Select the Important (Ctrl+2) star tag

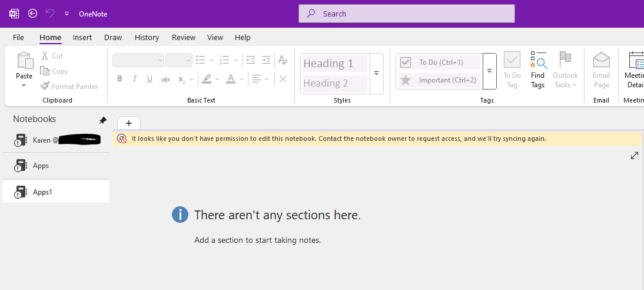(440, 80)
